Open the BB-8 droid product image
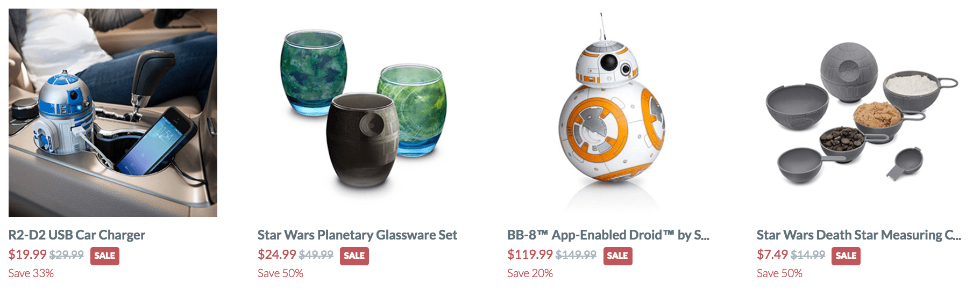 point(612,113)
